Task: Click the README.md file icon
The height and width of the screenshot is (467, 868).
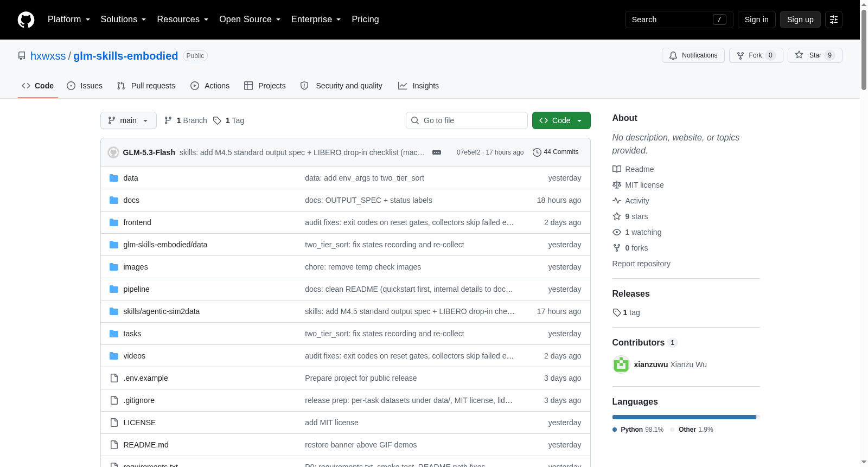Action: tap(114, 445)
